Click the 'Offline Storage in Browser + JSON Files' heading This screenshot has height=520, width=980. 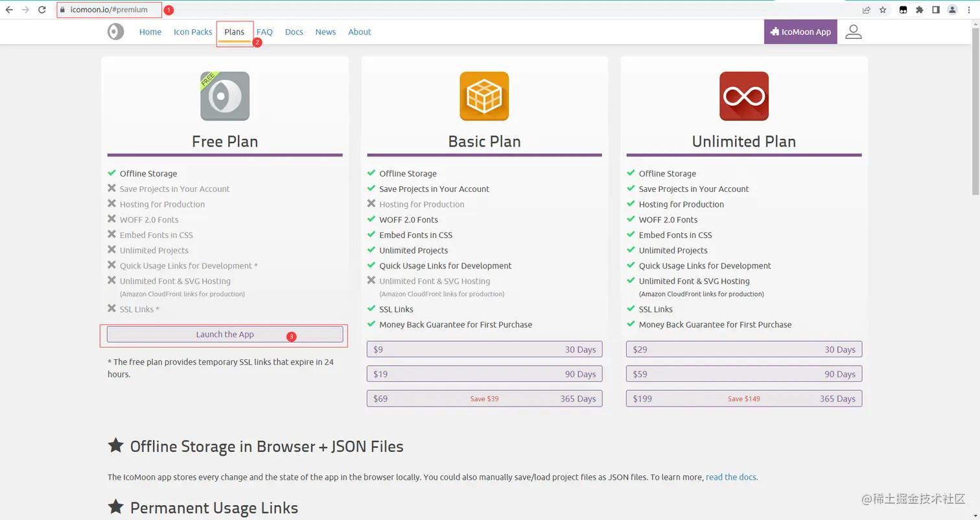coord(267,447)
